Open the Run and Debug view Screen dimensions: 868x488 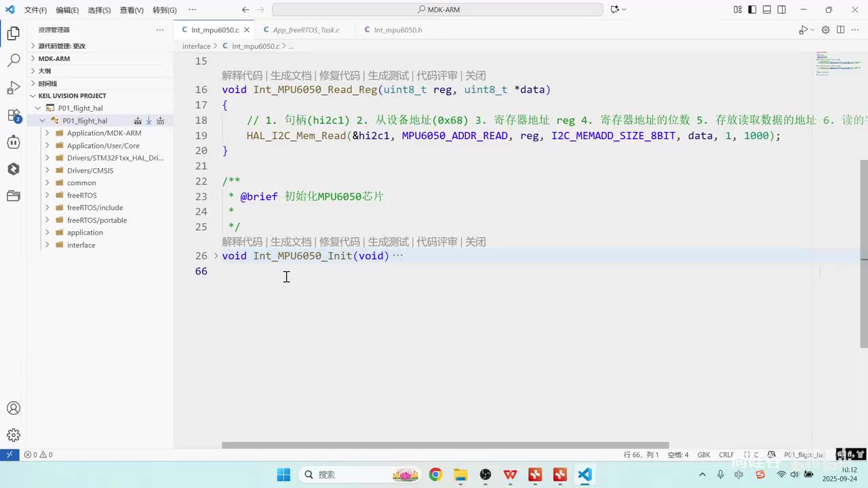pyautogui.click(x=13, y=87)
